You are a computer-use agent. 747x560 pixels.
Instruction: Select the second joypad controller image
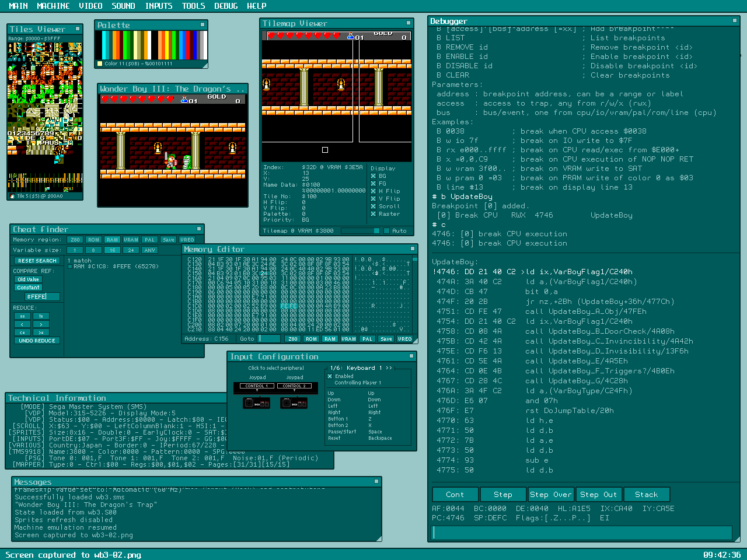(x=294, y=402)
